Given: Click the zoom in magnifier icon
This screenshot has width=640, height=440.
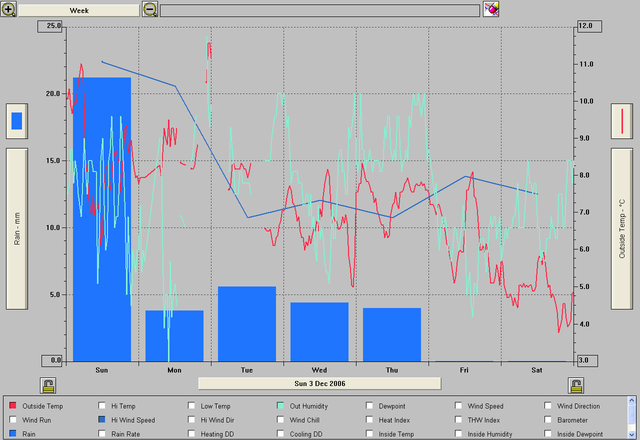Looking at the screenshot, I should (x=9, y=9).
